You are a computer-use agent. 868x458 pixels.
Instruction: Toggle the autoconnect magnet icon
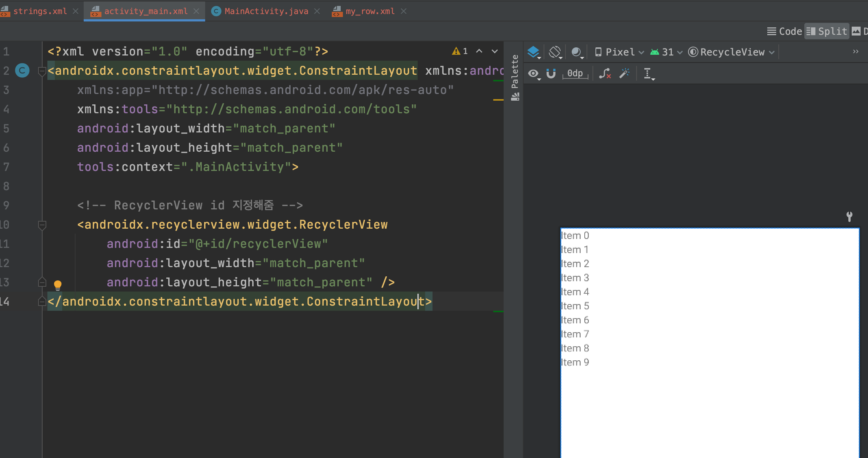point(551,73)
